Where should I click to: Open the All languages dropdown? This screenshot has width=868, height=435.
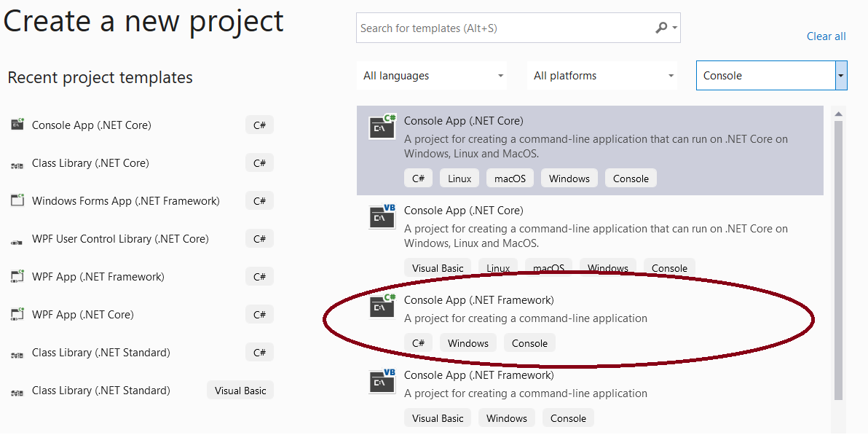point(433,76)
